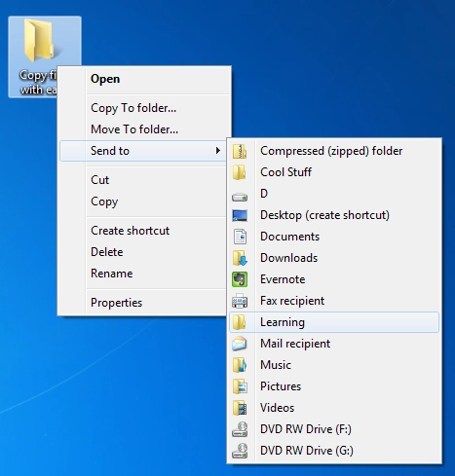
Task: Expand the Send to submenu arrow
Action: [x=218, y=151]
